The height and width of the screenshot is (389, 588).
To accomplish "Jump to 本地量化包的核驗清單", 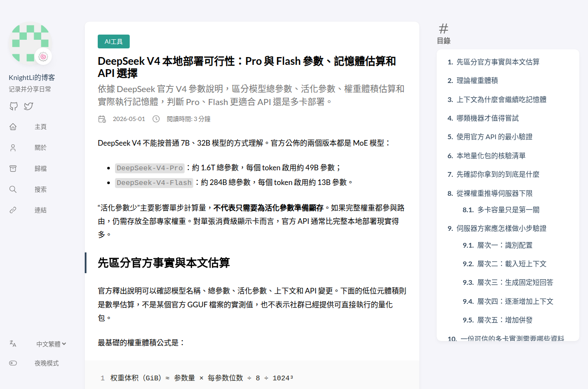I will pos(491,156).
